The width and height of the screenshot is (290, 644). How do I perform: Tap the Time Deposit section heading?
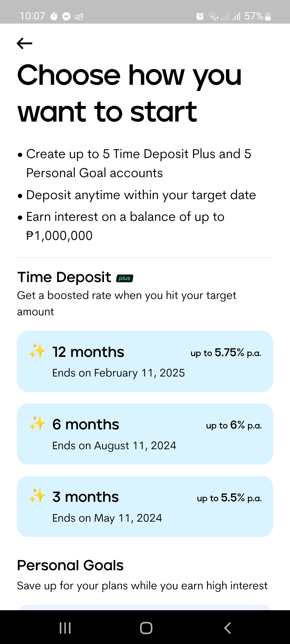[64, 277]
